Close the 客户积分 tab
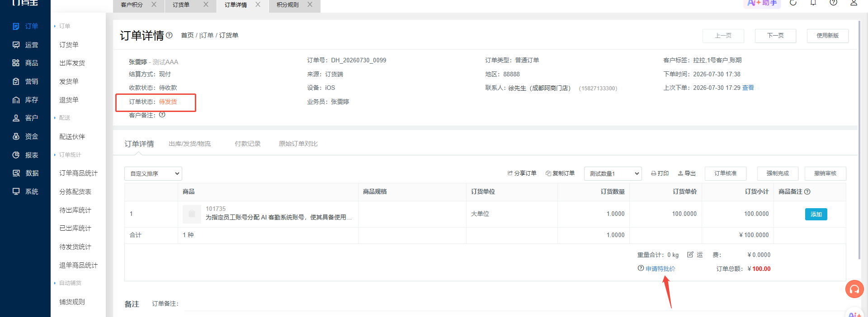Screen dimensions: 868x317 pos(154,5)
